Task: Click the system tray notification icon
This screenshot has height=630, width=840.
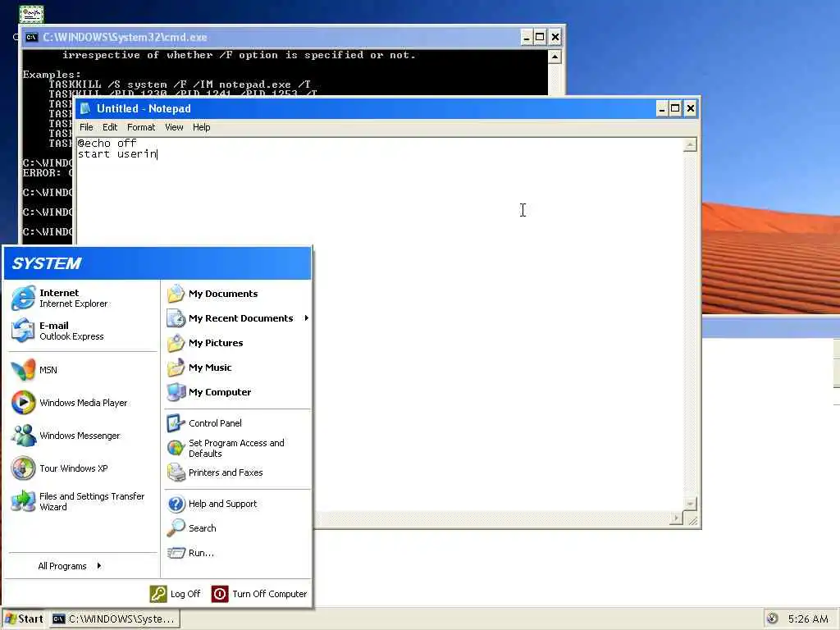Action: pyautogui.click(x=772, y=619)
